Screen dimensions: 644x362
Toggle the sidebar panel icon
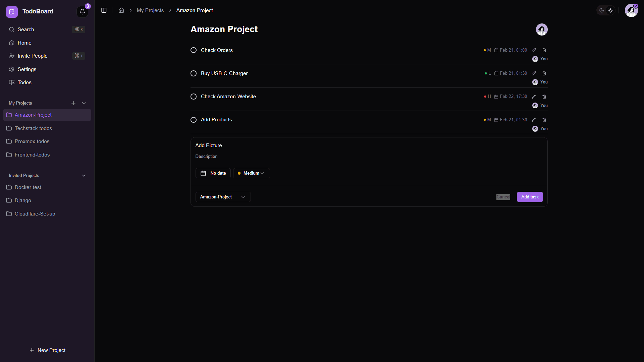click(104, 10)
